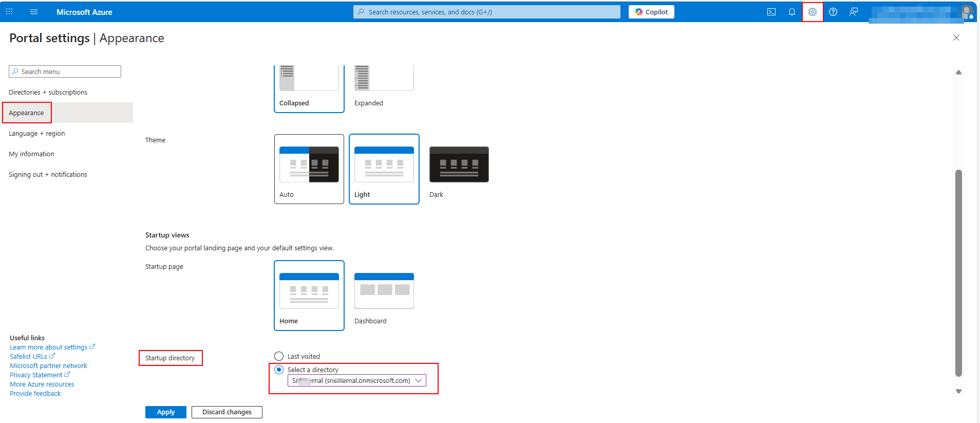This screenshot has height=423, width=980.
Task: Select the Last visited radio button
Action: pos(279,356)
